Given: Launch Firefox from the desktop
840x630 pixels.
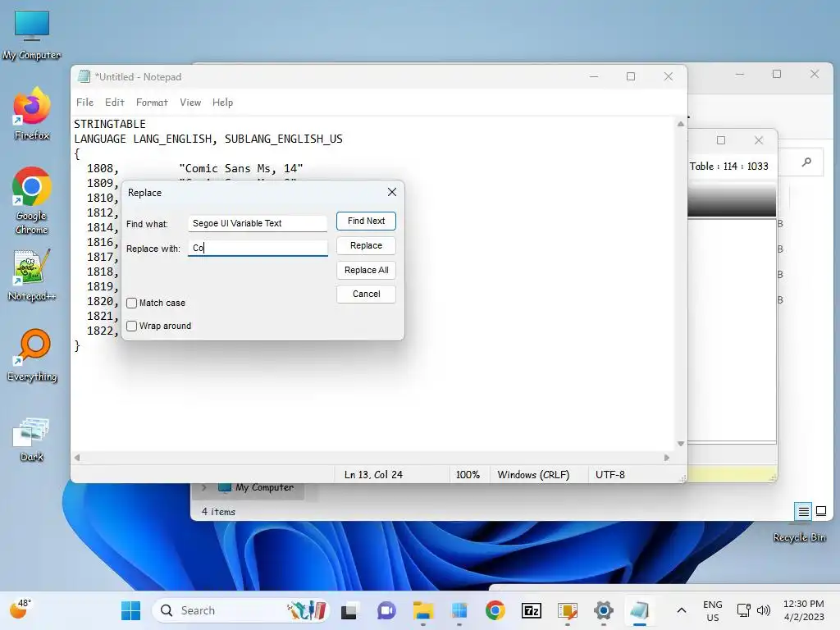Looking at the screenshot, I should tap(32, 113).
